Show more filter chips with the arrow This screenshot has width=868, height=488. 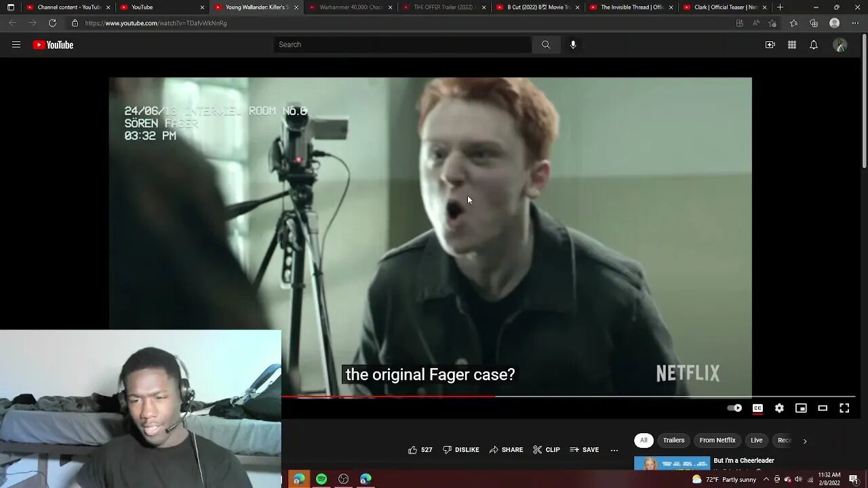coord(805,441)
